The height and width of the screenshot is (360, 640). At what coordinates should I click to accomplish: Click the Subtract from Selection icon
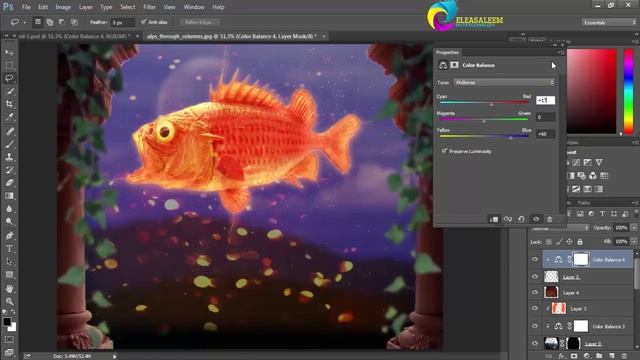point(62,22)
